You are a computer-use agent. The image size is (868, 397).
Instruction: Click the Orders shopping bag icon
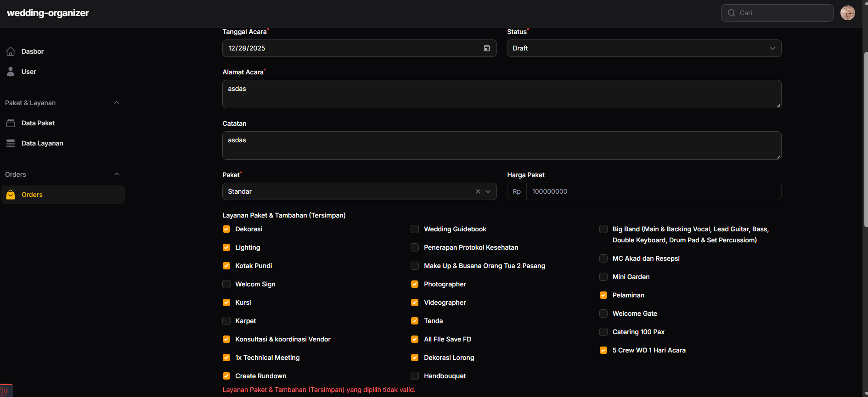11,195
